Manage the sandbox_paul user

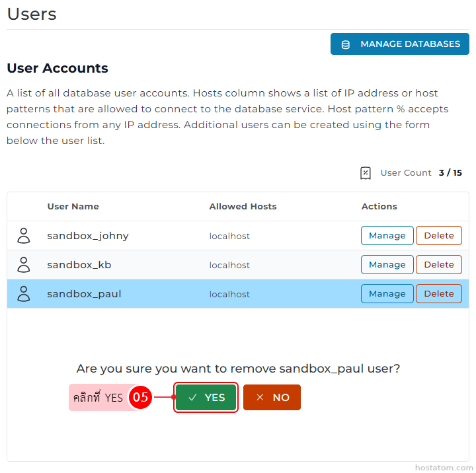(387, 294)
